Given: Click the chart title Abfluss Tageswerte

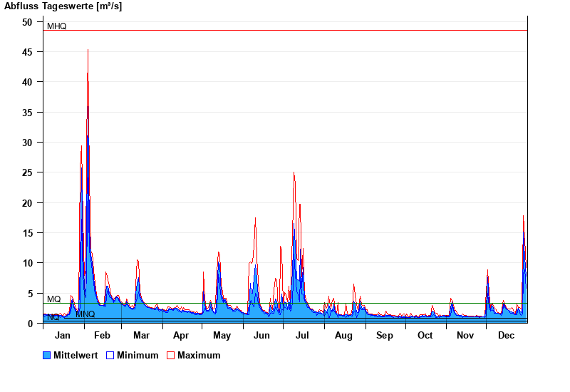Looking at the screenshot, I should 63,6.
